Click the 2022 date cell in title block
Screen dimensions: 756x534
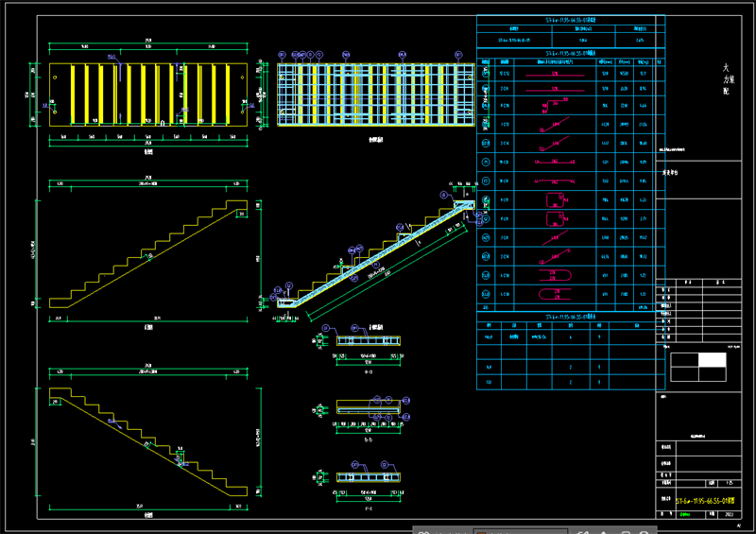pos(729,514)
